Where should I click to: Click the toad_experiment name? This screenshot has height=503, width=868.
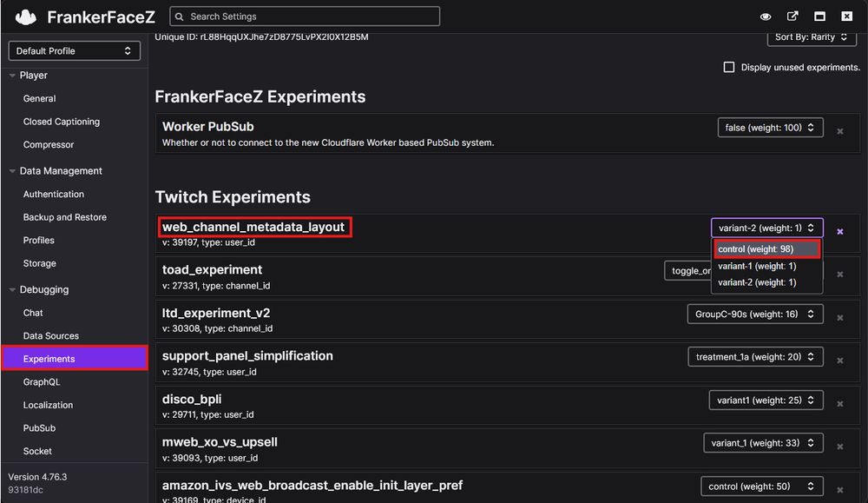click(212, 270)
